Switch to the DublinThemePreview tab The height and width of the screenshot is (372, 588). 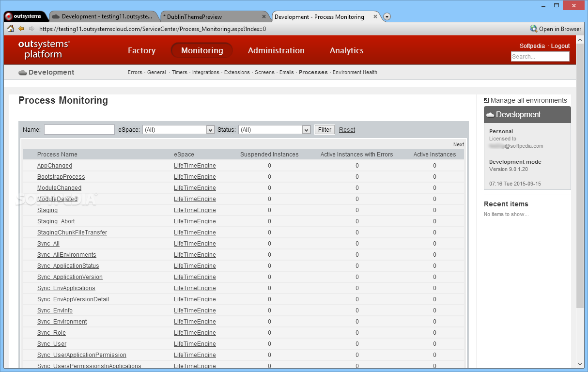216,16
